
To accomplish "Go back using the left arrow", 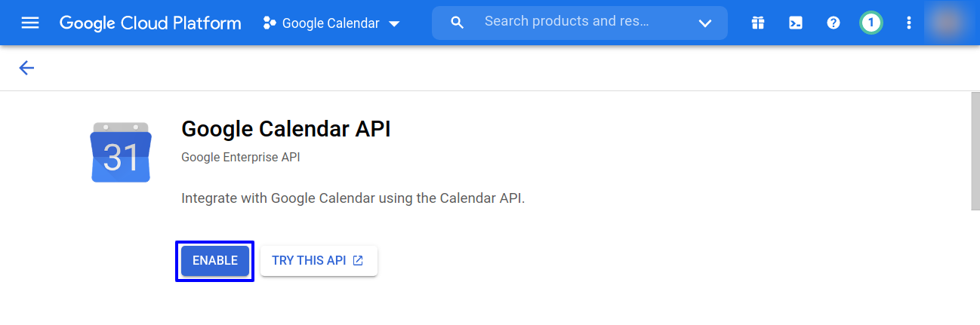I will 26,69.
